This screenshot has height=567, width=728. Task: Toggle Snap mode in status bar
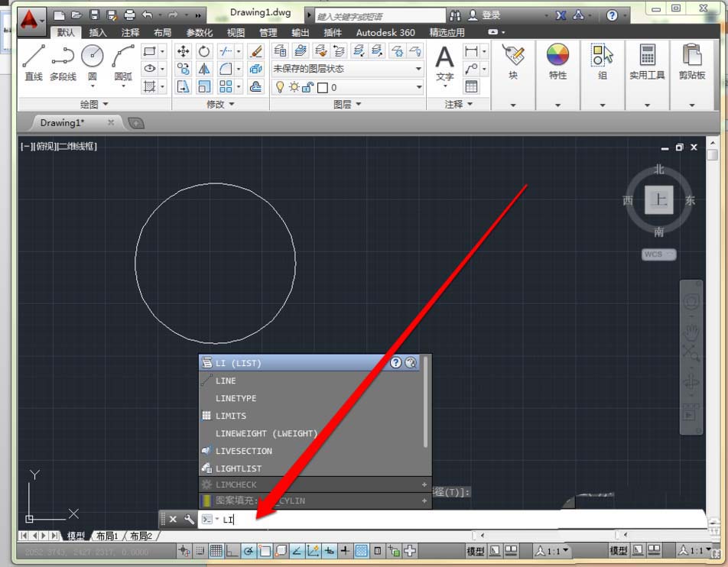(200, 551)
